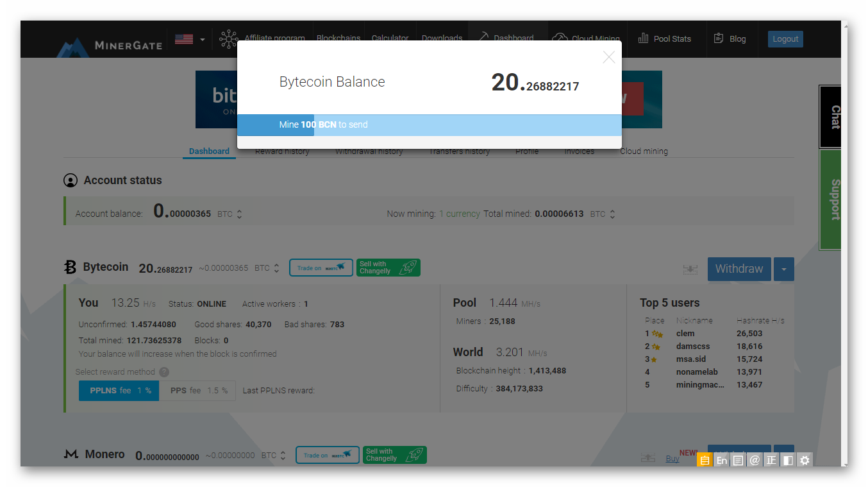
Task: Click the Status 'ONLINE' text
Action: (x=212, y=304)
